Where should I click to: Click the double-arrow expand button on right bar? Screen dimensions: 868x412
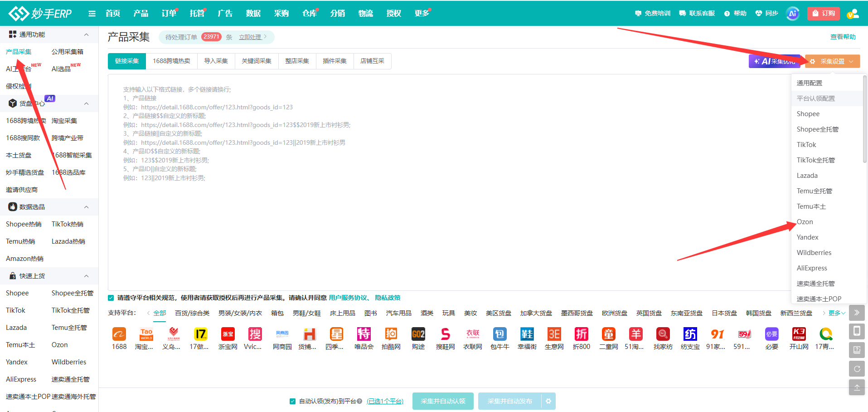click(857, 313)
